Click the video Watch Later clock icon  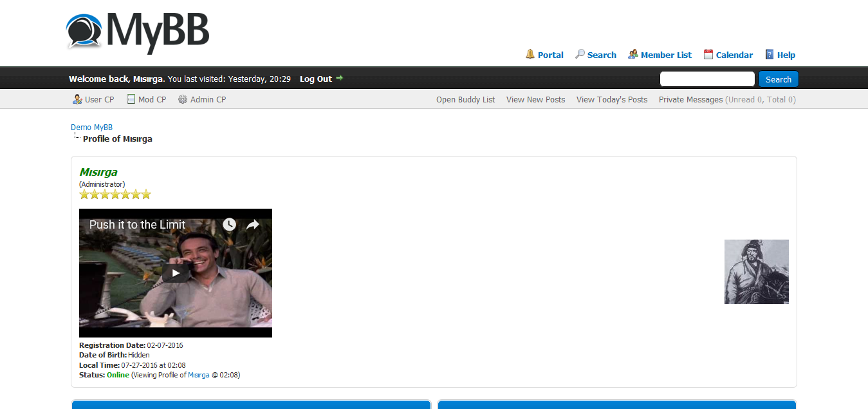click(x=230, y=224)
